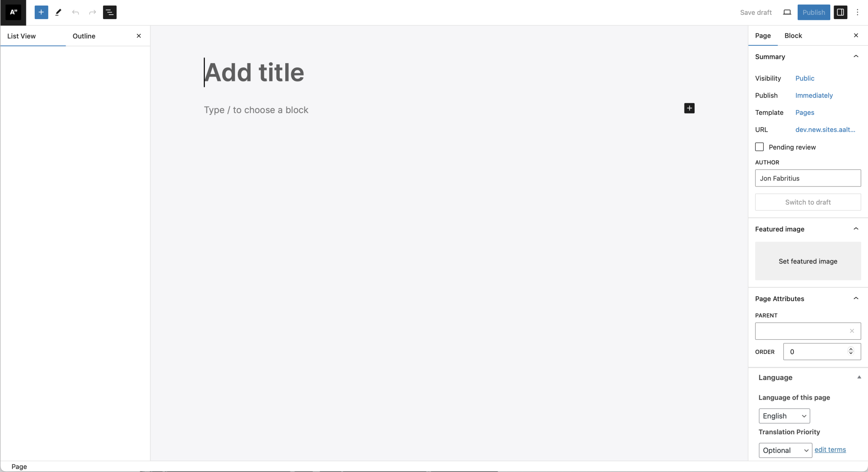Click the Order number stepper arrows
Screen dimensions: 868x472
pyautogui.click(x=851, y=351)
